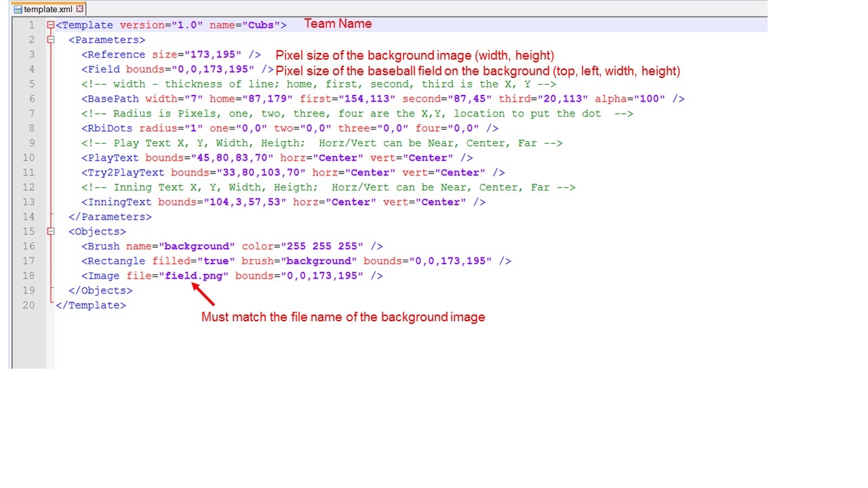
Task: Switch to the template.xml tab
Action: click(x=49, y=9)
